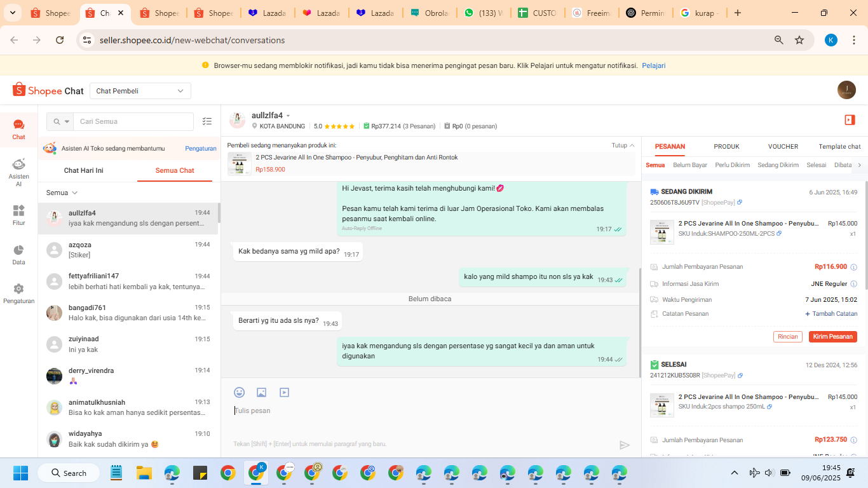Open Pengaturan gear in the left sidebar
Screen dimensions: 868x488
tap(18, 293)
